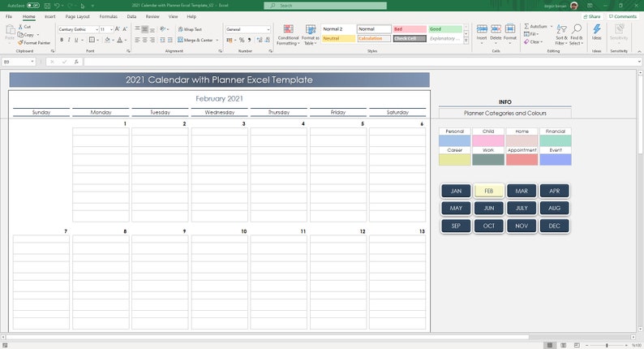
Task: Apply comma style number format
Action: 249,40
